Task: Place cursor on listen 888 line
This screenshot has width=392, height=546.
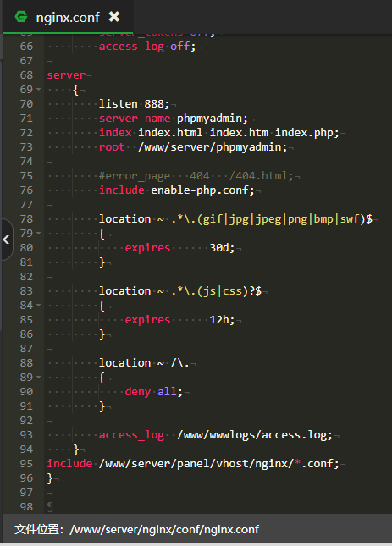Action: [x=134, y=104]
